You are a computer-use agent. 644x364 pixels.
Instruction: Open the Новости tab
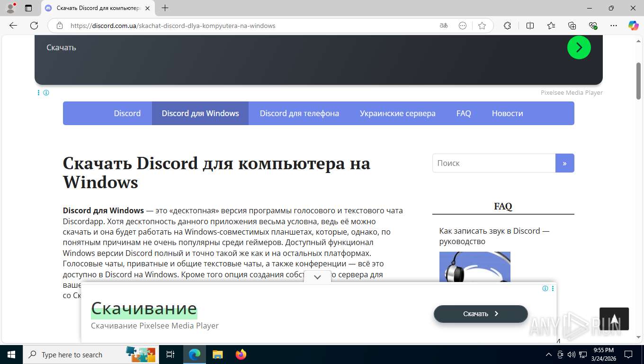507,113
